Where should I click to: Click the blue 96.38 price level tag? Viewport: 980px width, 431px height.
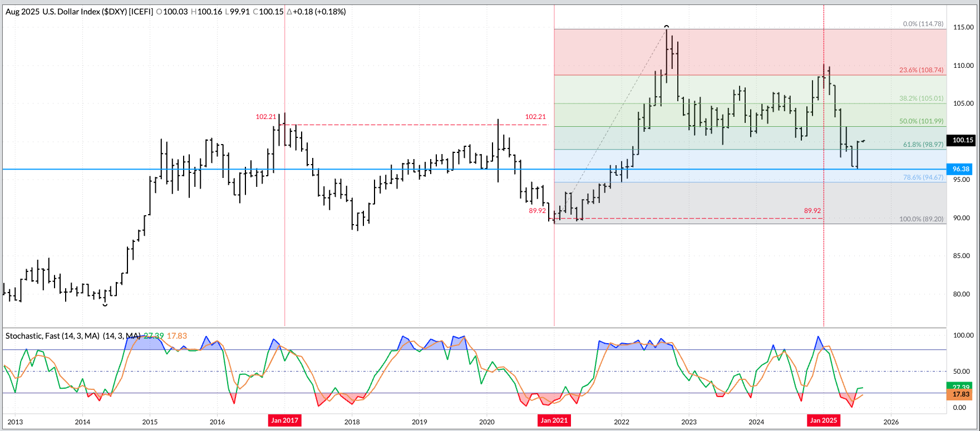(961, 169)
